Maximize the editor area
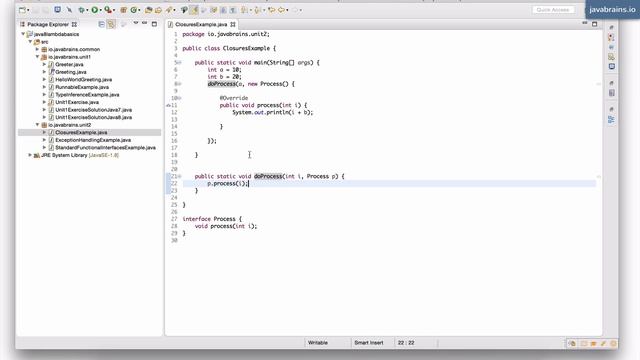Screen dimensions: 640x360 point(594,24)
